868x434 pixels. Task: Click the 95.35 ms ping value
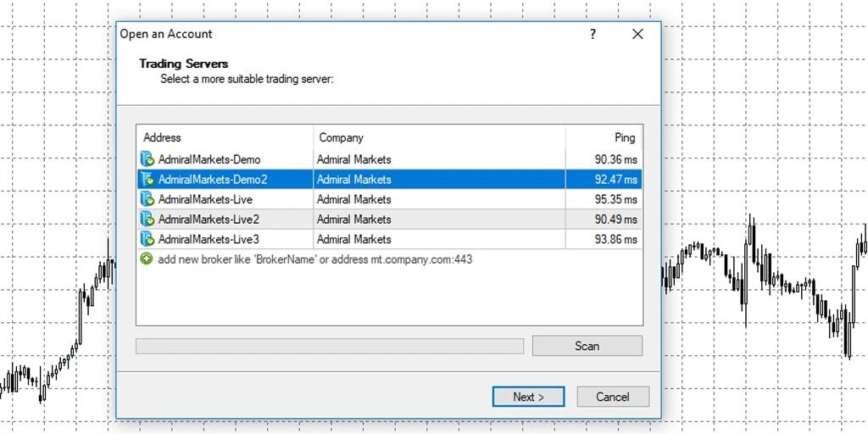pos(616,199)
